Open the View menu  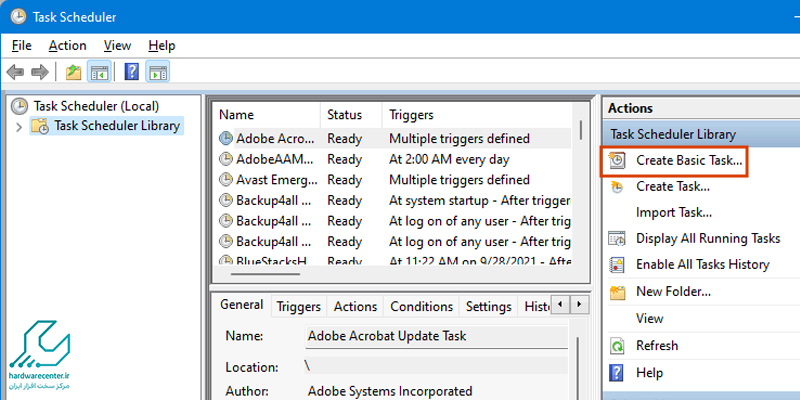(x=117, y=45)
